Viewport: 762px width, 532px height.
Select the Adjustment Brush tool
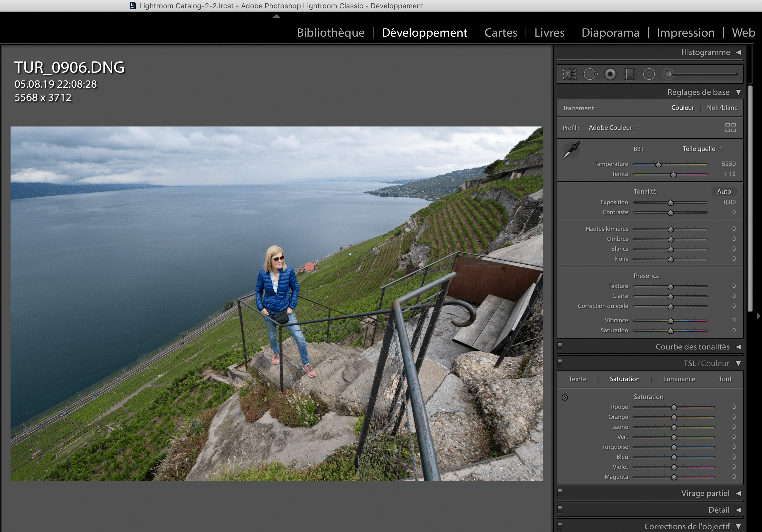pos(668,74)
